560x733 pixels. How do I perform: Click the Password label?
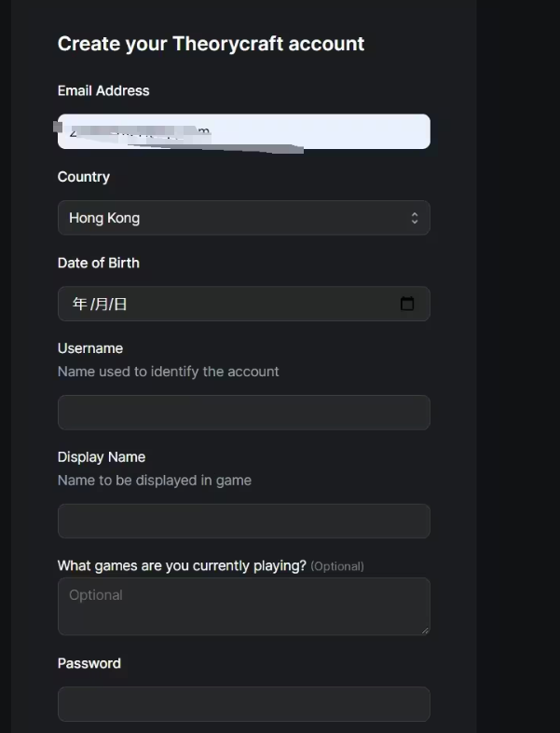[x=89, y=663]
